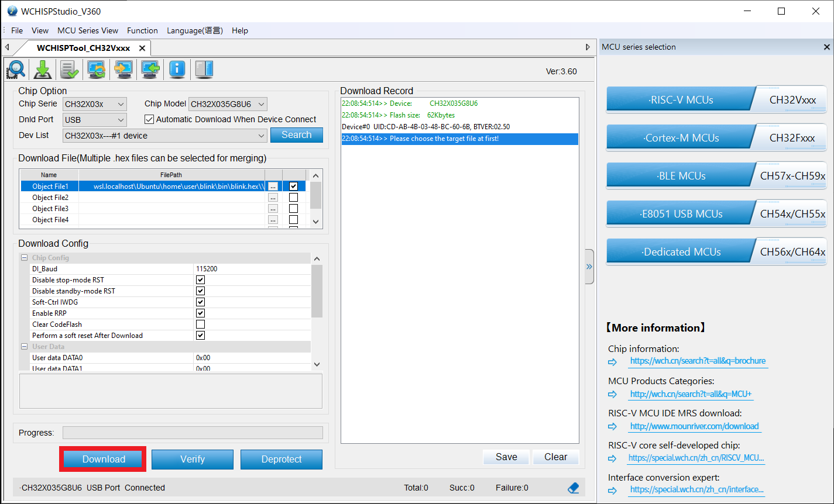The image size is (834, 504).
Task: Click the Download Config vertical scrollbar
Action: pyautogui.click(x=317, y=311)
